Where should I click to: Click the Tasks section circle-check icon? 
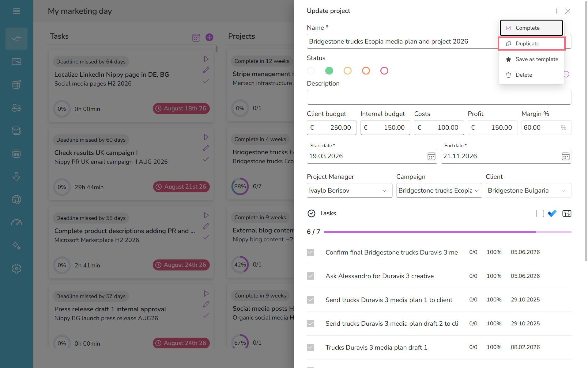click(311, 213)
